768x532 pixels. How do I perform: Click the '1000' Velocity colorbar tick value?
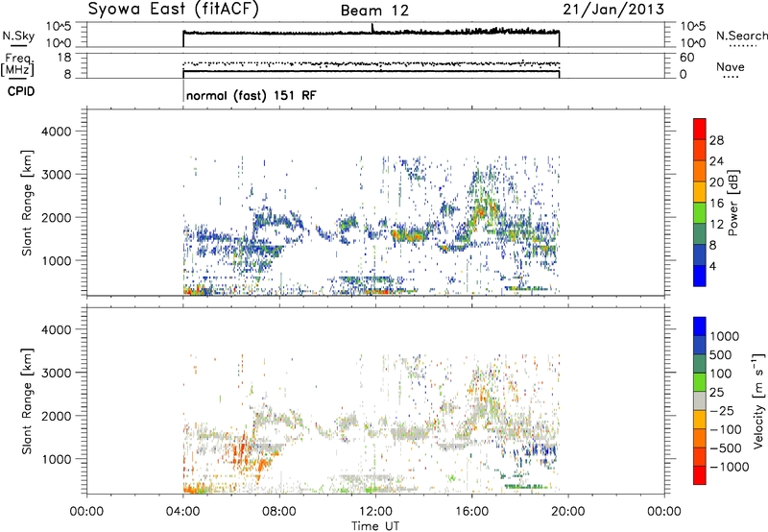(725, 336)
